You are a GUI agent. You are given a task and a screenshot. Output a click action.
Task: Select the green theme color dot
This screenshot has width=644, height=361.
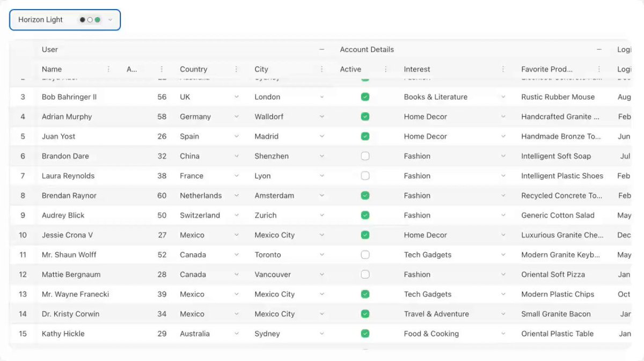coord(98,20)
